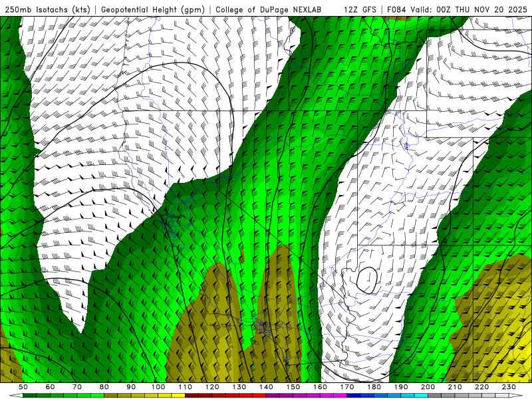Click the 130 knot legend label

pos(239,387)
